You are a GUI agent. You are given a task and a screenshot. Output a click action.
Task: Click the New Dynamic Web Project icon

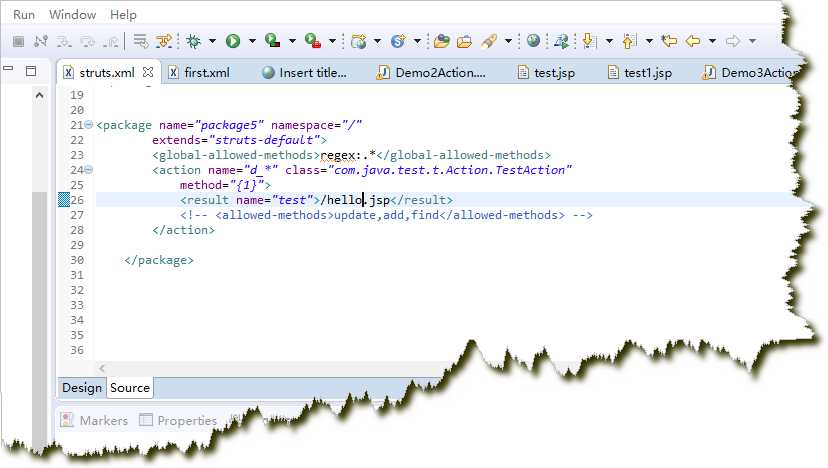[359, 41]
